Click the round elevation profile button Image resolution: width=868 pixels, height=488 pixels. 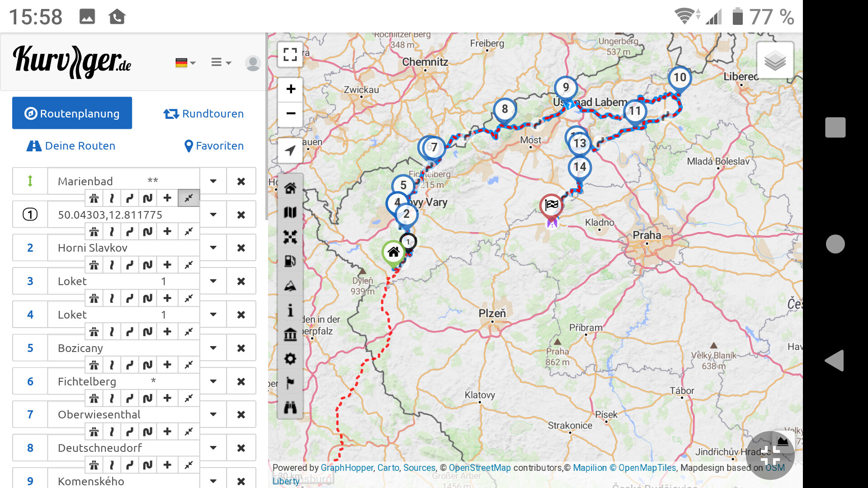pos(770,455)
